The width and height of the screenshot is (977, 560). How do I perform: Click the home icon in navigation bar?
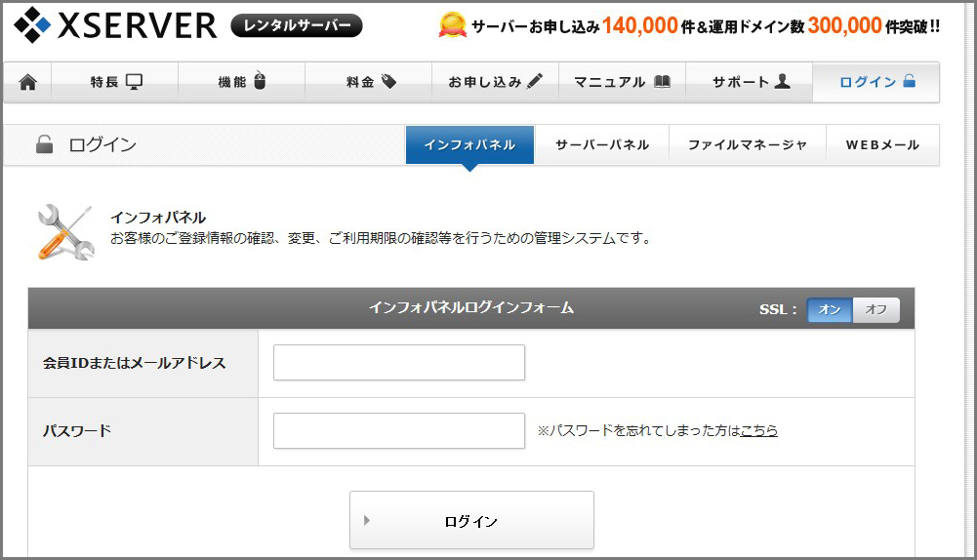[x=27, y=83]
